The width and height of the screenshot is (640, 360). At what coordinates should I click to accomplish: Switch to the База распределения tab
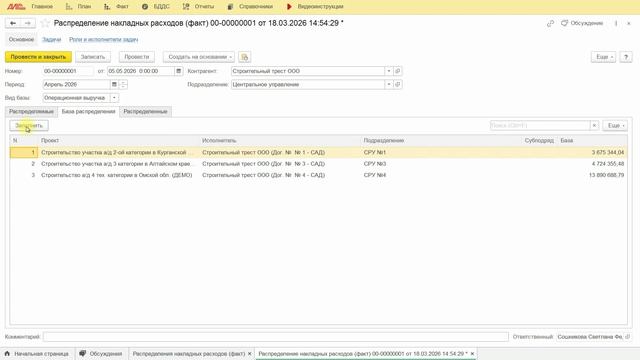[89, 111]
